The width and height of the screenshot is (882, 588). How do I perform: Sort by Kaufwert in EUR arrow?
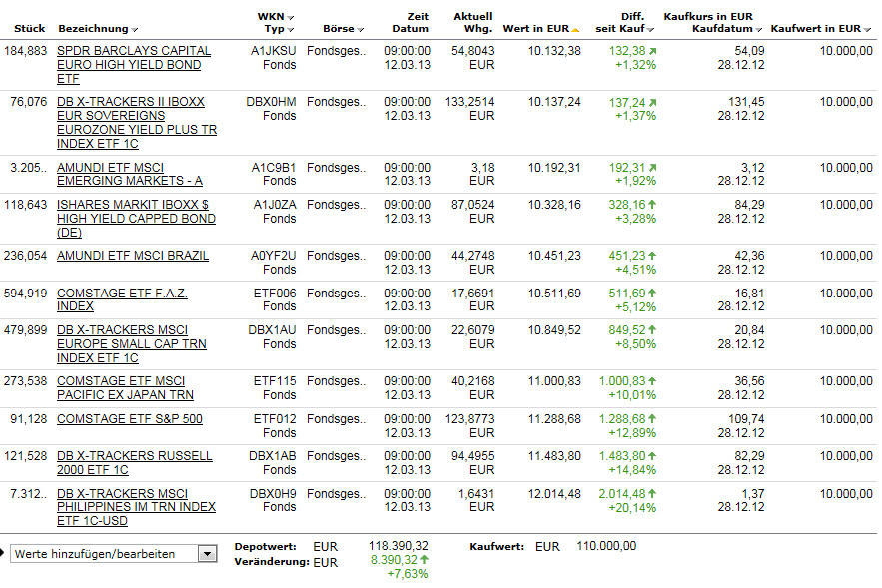pyautogui.click(x=867, y=30)
